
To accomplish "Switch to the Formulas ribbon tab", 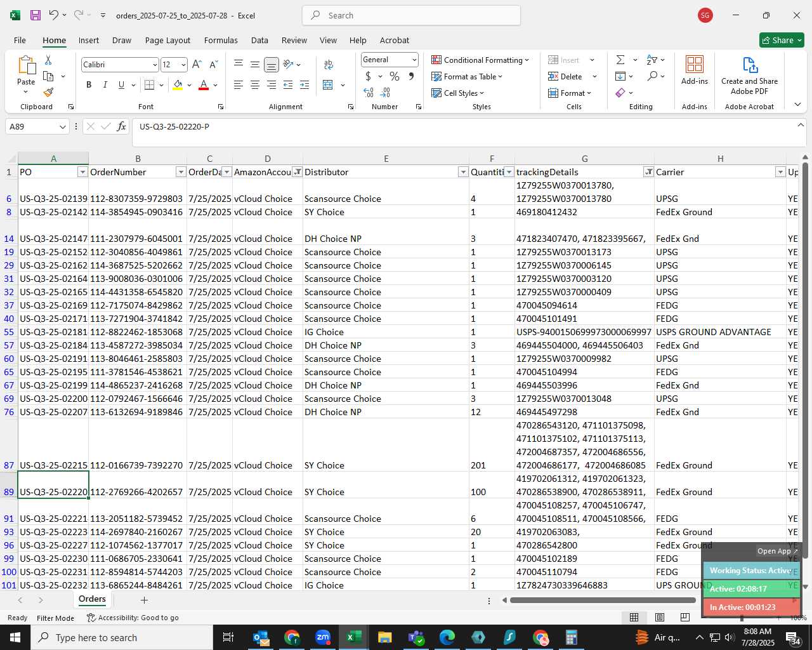I will 221,40.
